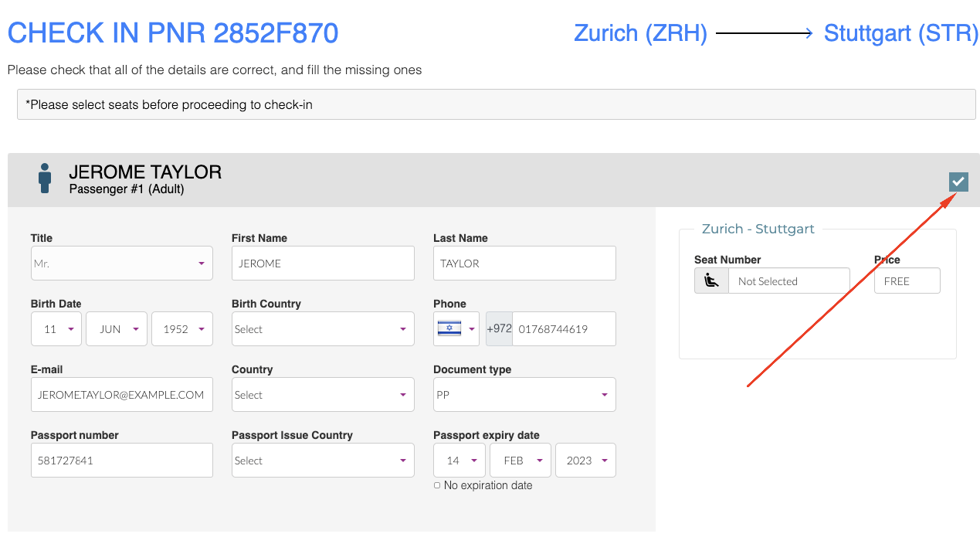Click the select seats before check-in notice
This screenshot has height=544, width=980.
point(497,104)
